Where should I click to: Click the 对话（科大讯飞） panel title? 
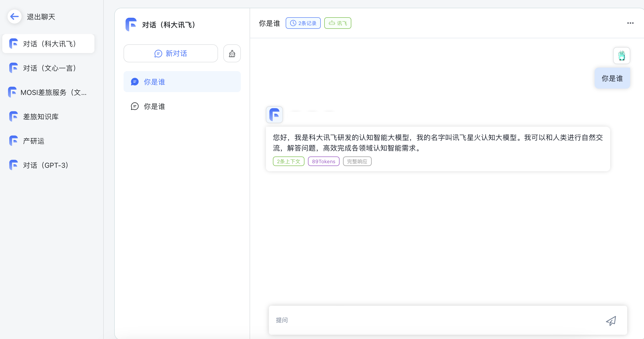(x=169, y=25)
